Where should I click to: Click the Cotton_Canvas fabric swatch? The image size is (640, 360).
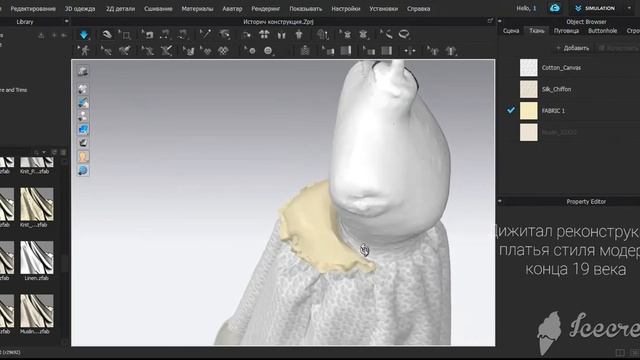[x=529, y=68]
